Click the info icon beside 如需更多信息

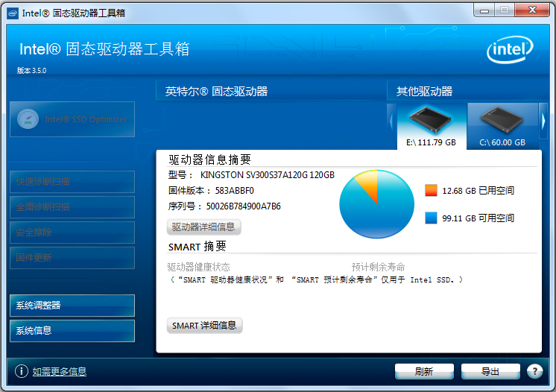22,371
